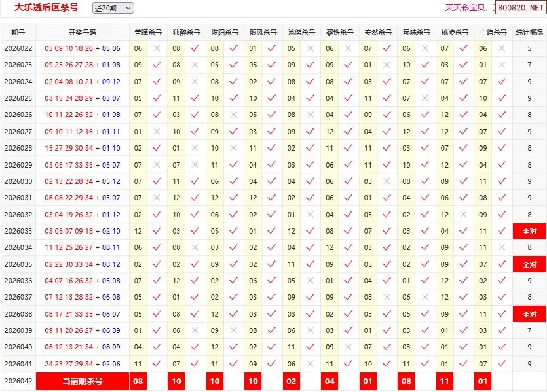Click the checkmark in 随风杀号 for 2026026
The image size is (547, 392).
(x=271, y=115)
